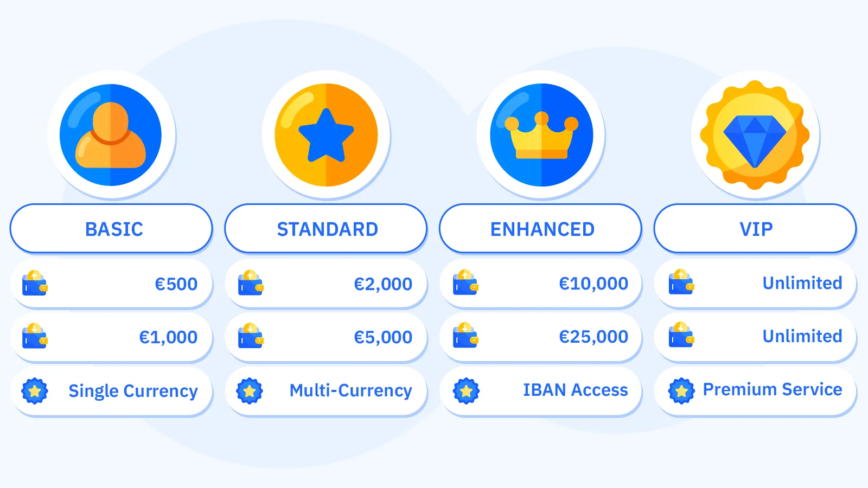Select the Standard tier blue star icon

tap(326, 135)
